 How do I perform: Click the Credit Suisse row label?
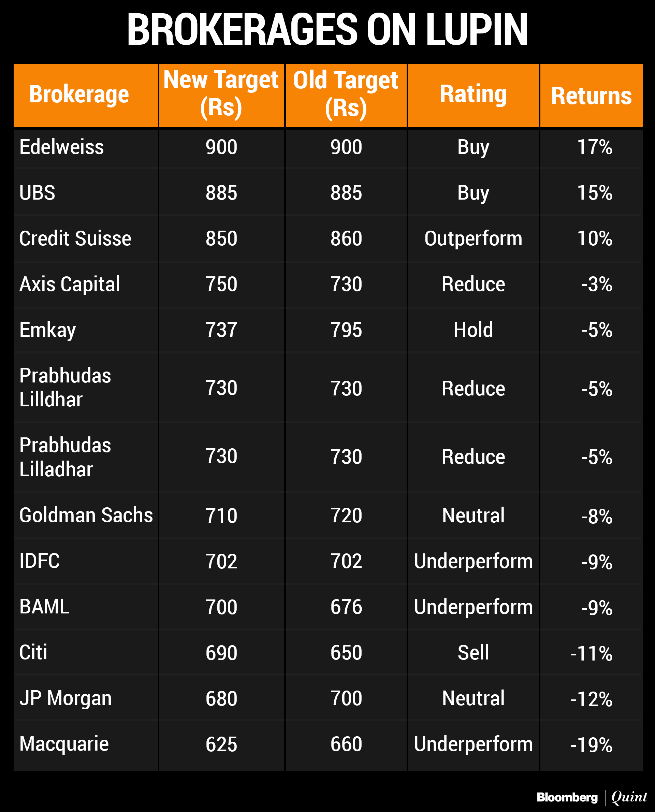pos(75,238)
